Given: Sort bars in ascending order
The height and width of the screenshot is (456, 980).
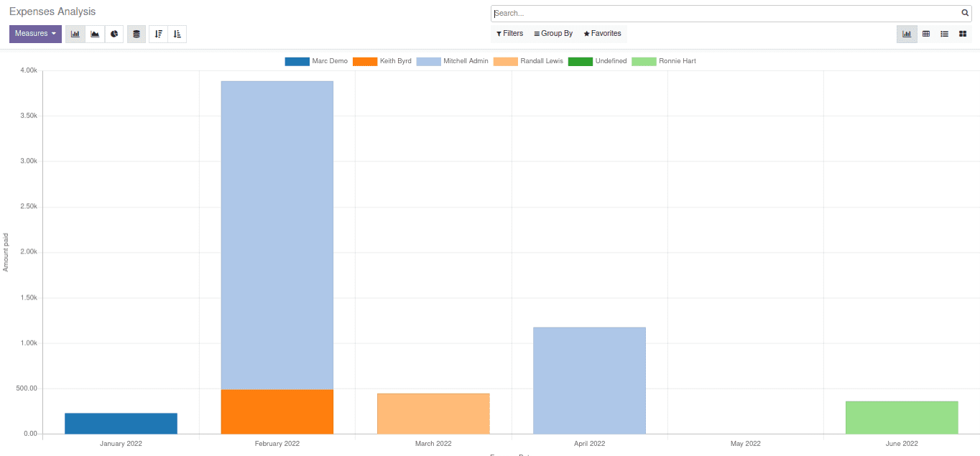Looking at the screenshot, I should pos(177,34).
